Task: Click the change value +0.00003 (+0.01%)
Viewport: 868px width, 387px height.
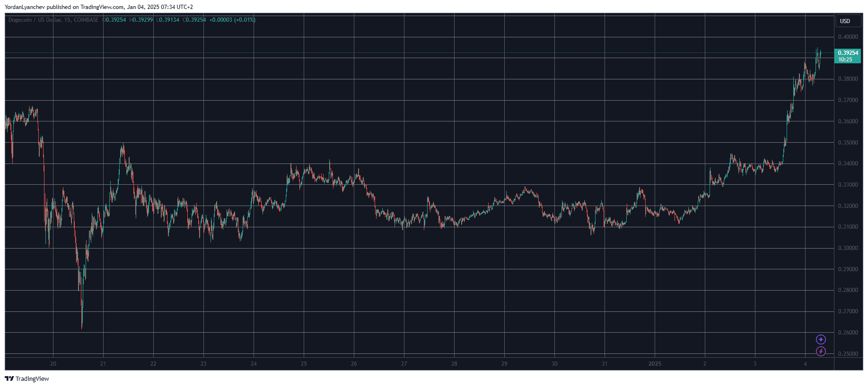Action: (x=232, y=20)
